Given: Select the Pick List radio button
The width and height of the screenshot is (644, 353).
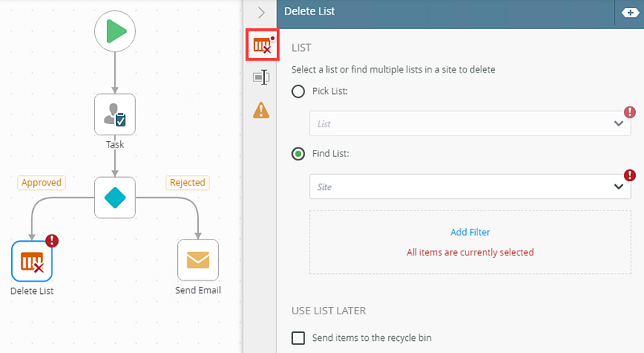Looking at the screenshot, I should click(x=298, y=91).
